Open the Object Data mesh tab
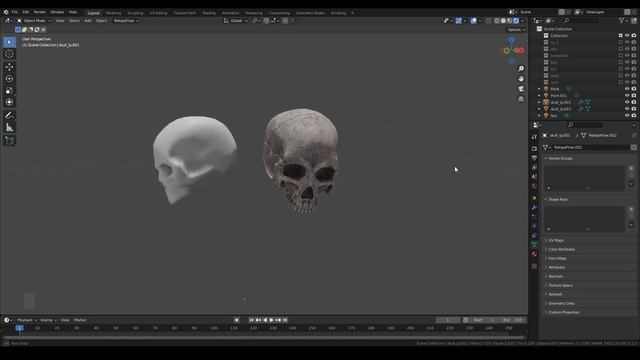The width and height of the screenshot is (640, 360). (534, 244)
